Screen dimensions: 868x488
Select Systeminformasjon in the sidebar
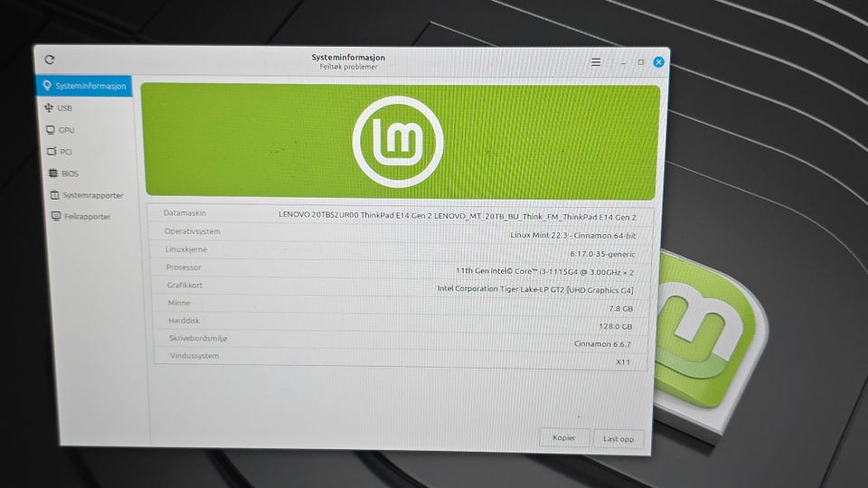pos(84,86)
